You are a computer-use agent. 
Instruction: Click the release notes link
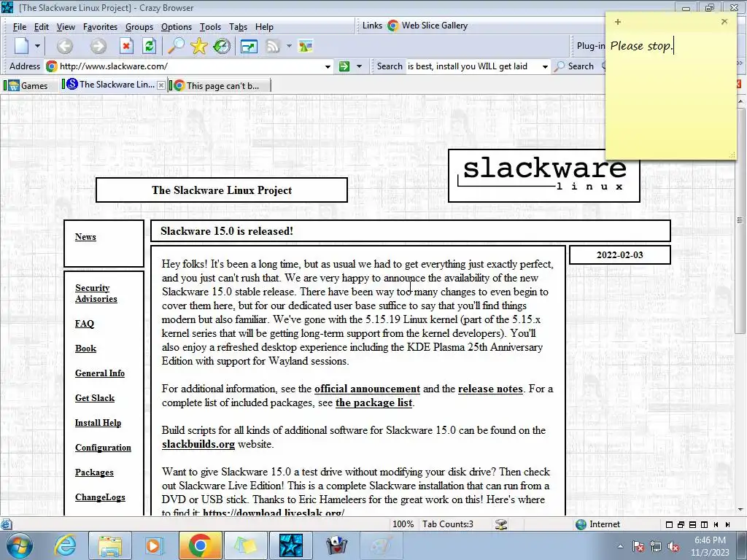[x=490, y=389]
